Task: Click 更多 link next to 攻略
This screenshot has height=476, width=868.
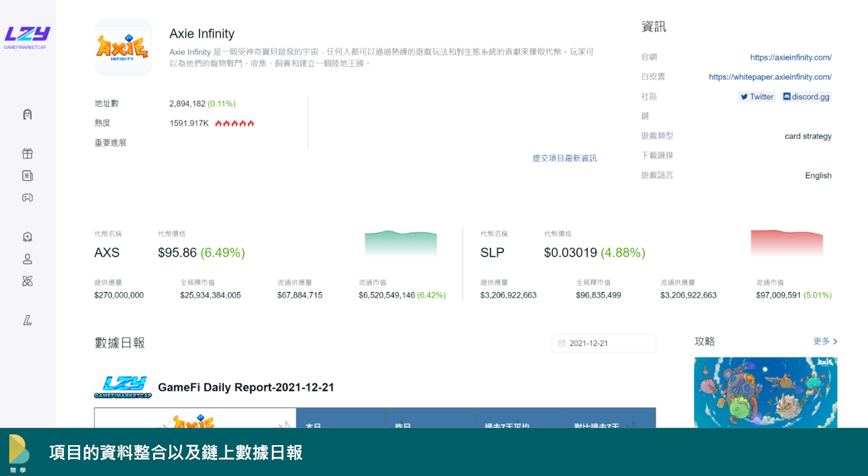Action: (x=821, y=341)
